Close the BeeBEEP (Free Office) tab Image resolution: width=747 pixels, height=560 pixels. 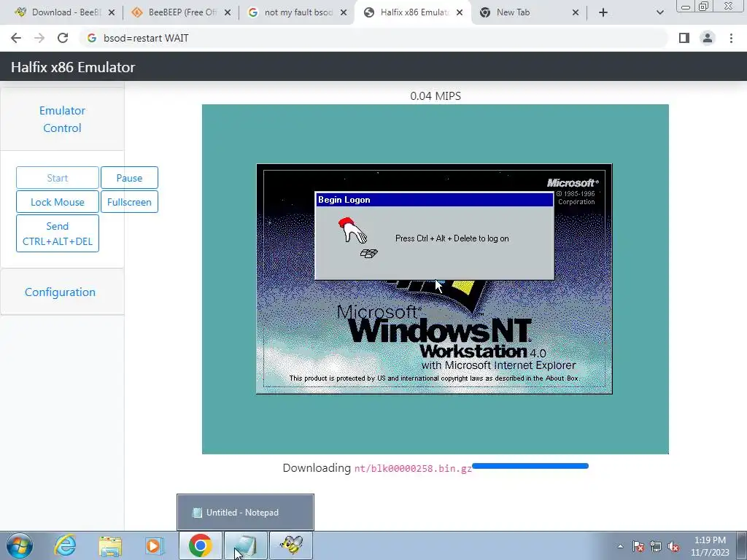click(228, 13)
